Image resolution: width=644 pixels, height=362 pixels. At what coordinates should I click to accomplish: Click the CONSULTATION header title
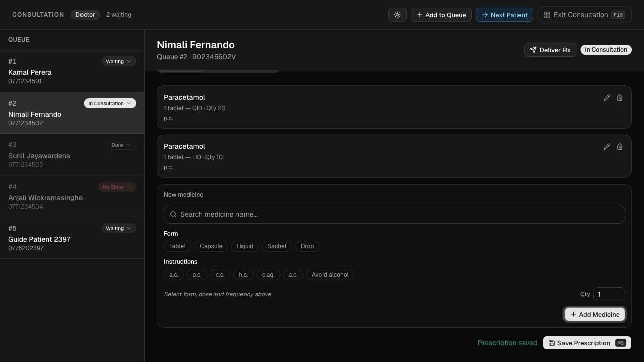tap(38, 15)
